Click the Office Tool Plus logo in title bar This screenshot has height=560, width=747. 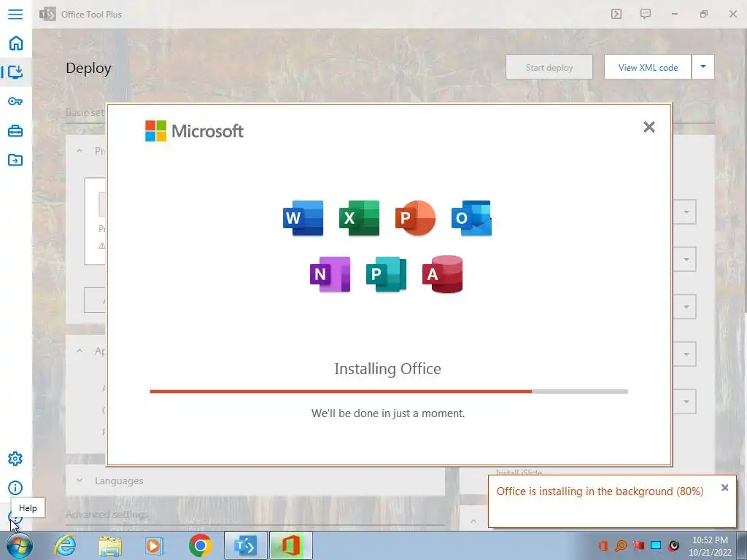click(47, 15)
